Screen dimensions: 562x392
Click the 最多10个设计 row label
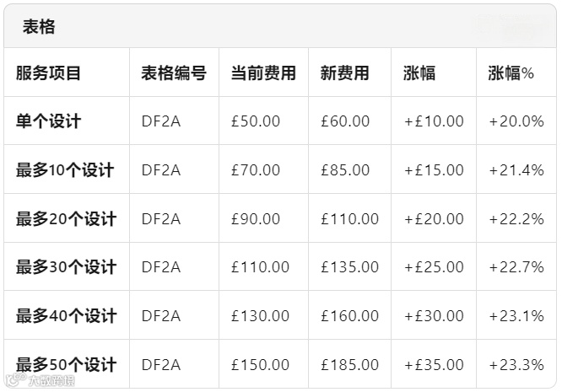click(65, 170)
